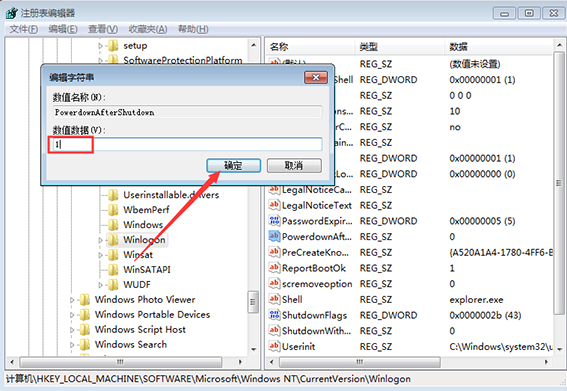Image resolution: width=567 pixels, height=391 pixels.
Task: Click the WUDF folder icon
Action: pos(114,285)
